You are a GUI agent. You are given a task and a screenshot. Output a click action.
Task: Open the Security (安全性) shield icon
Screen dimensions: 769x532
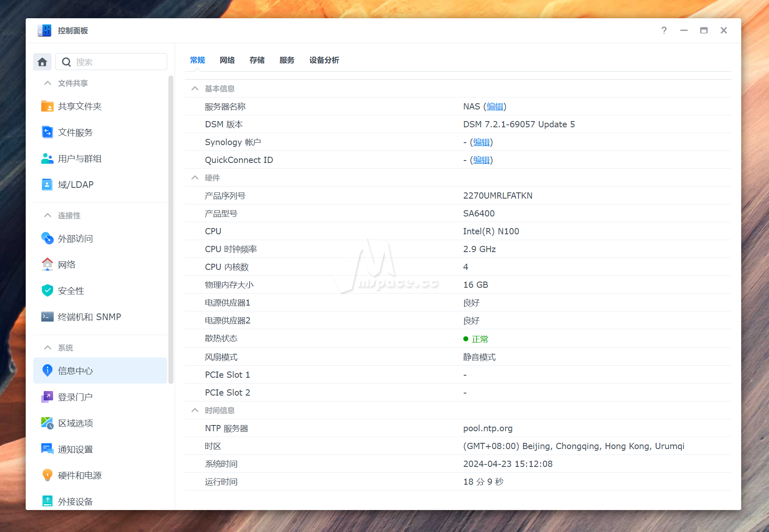point(47,291)
